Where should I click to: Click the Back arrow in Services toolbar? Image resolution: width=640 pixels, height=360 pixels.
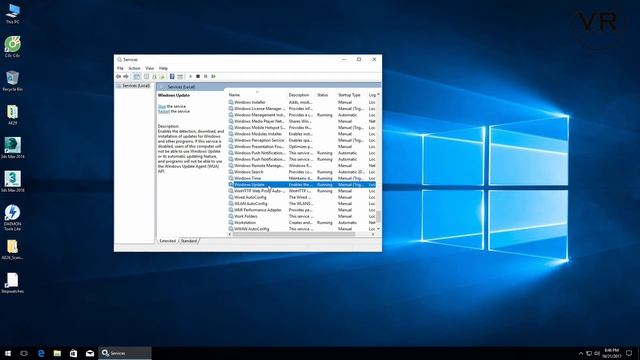[118, 76]
